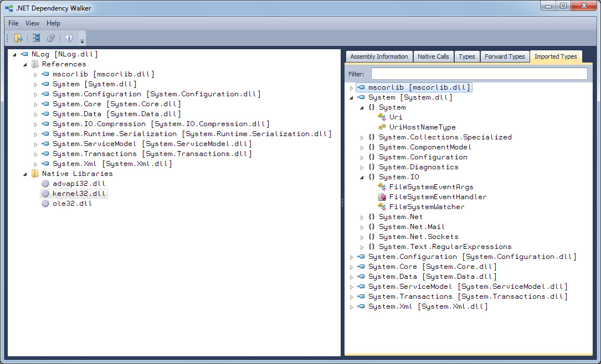Click the kernel32.dll gear icon
Viewport: 601px width, 364px height.
45,193
